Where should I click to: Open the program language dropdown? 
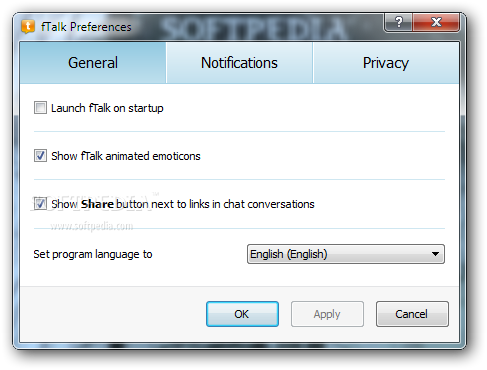(x=346, y=254)
